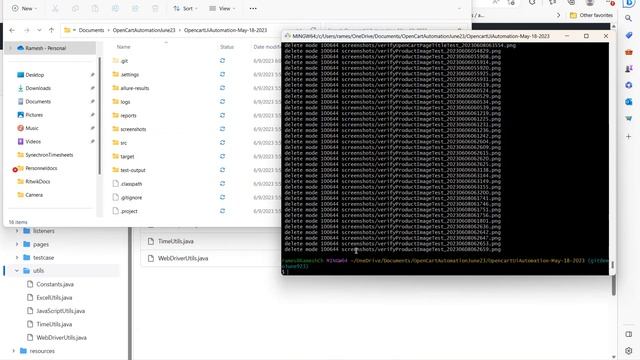The height and width of the screenshot is (360, 640).
Task: Click the hide sidebar icon above Edge settings gear
Action: pos(629,334)
